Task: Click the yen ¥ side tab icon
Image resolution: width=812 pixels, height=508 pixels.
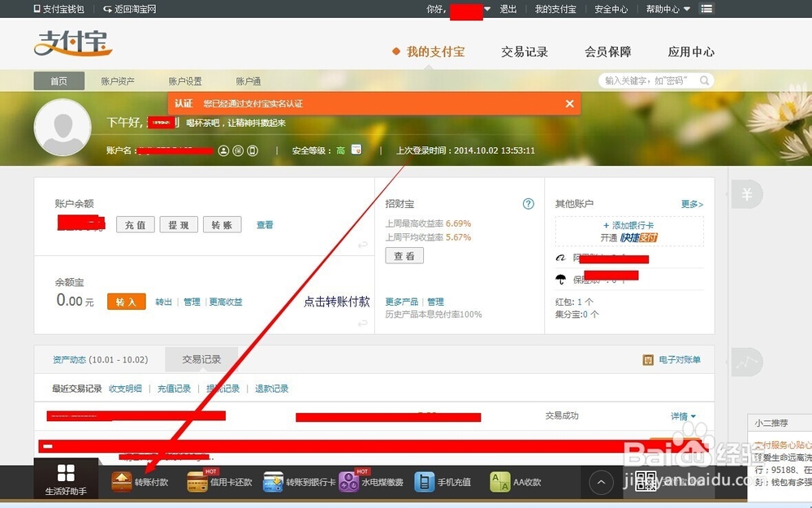Action: (746, 194)
